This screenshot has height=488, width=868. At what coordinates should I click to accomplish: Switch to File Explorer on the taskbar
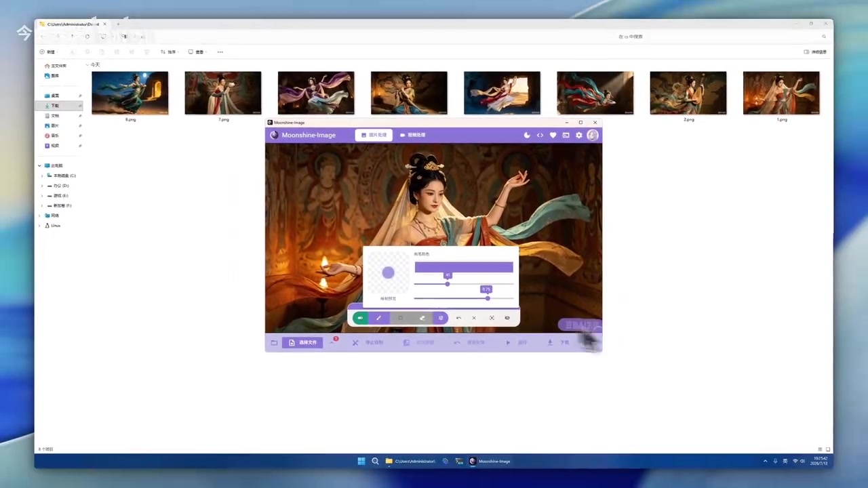tap(410, 461)
